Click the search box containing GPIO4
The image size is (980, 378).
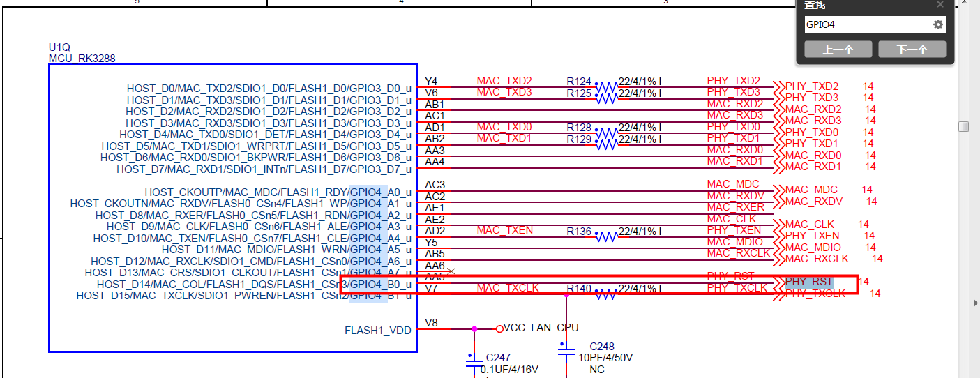[875, 24]
